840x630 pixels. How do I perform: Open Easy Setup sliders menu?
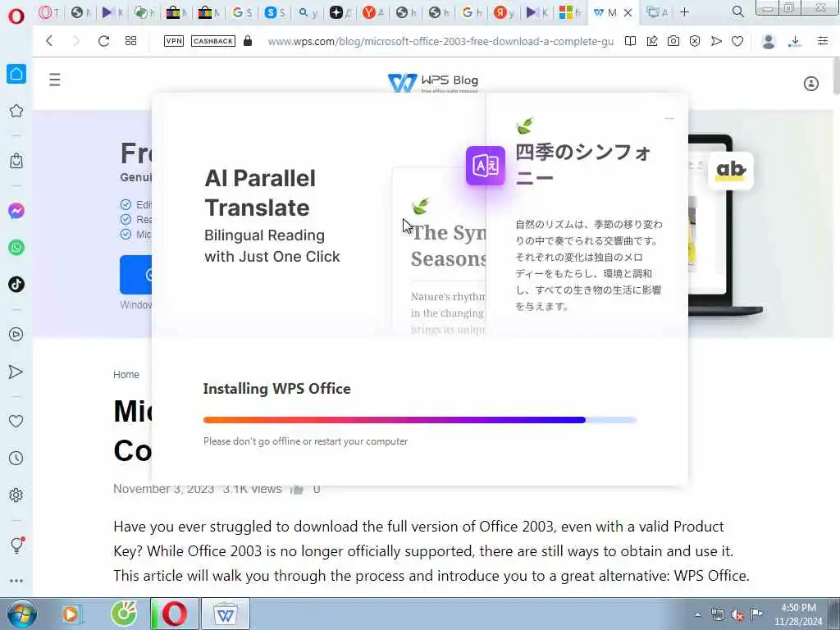(x=823, y=41)
